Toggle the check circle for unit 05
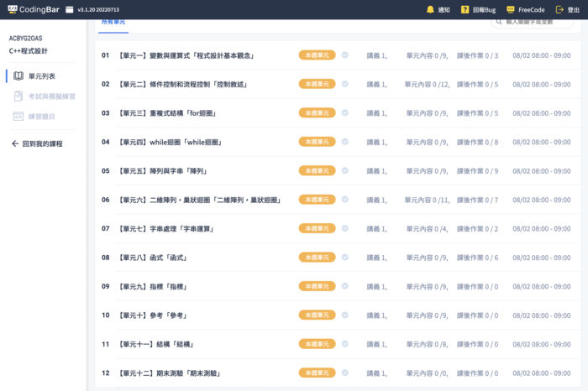588x391 pixels. coord(344,170)
